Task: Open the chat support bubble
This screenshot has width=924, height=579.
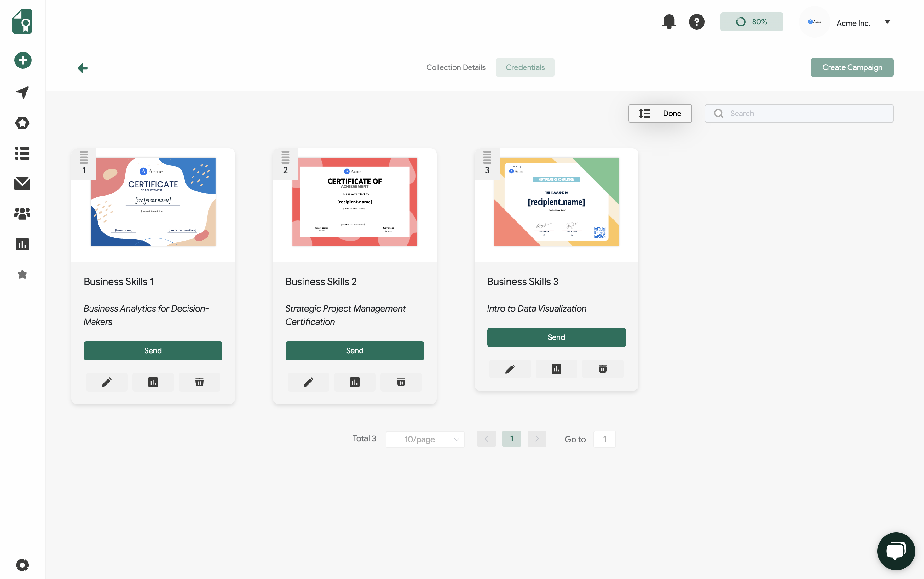Action: pos(896,551)
